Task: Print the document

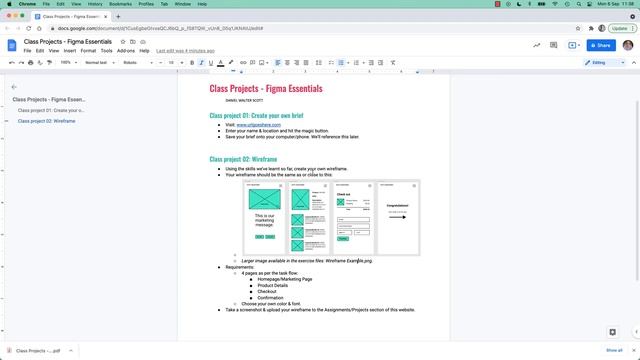Action: 31,63
